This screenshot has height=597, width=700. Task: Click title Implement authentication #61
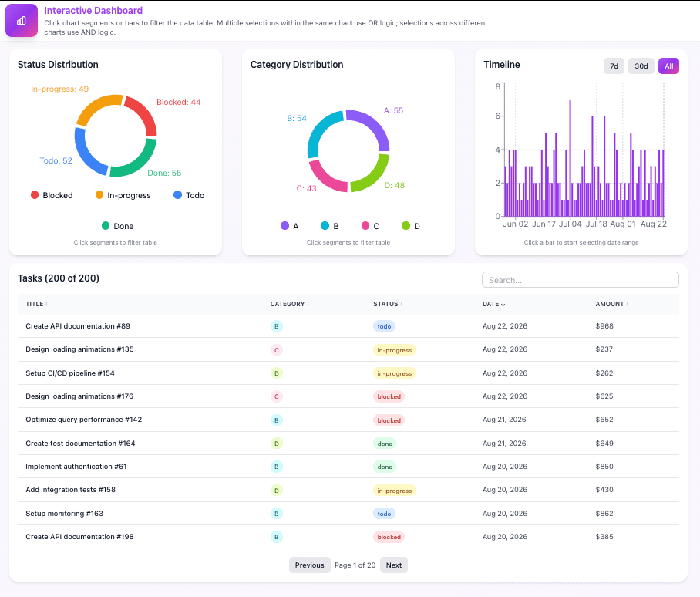pyautogui.click(x=76, y=466)
